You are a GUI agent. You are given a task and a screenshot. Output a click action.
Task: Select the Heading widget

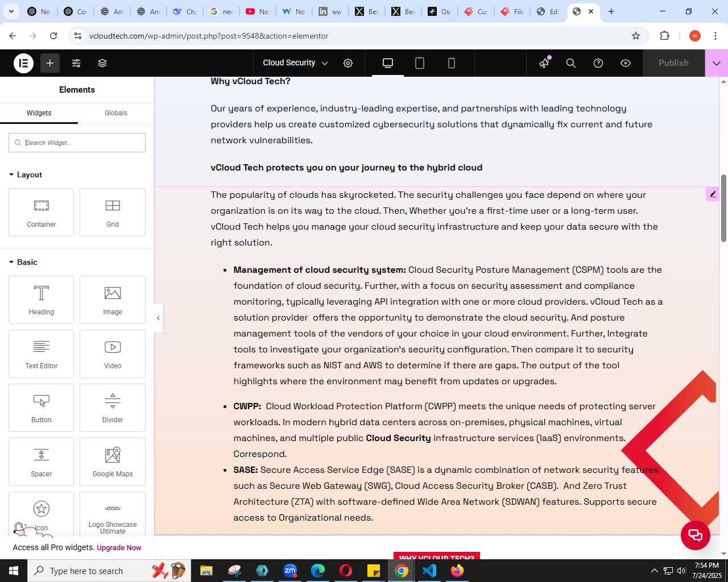pos(41,300)
